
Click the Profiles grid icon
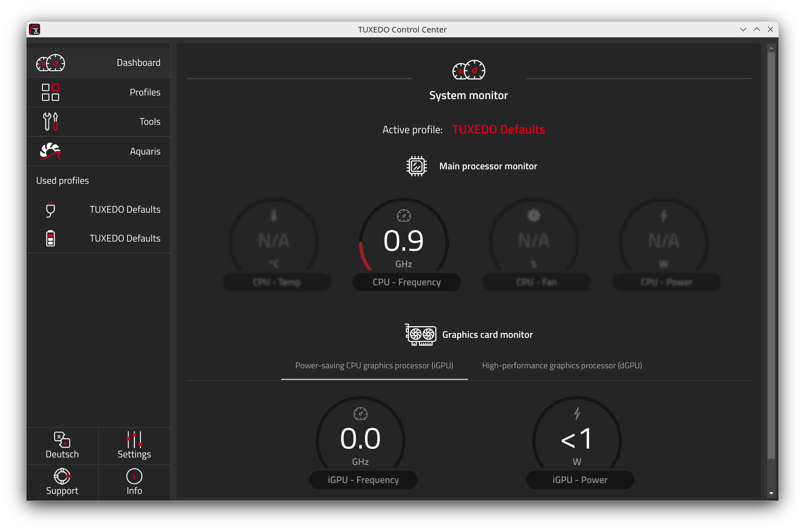pyautogui.click(x=51, y=92)
